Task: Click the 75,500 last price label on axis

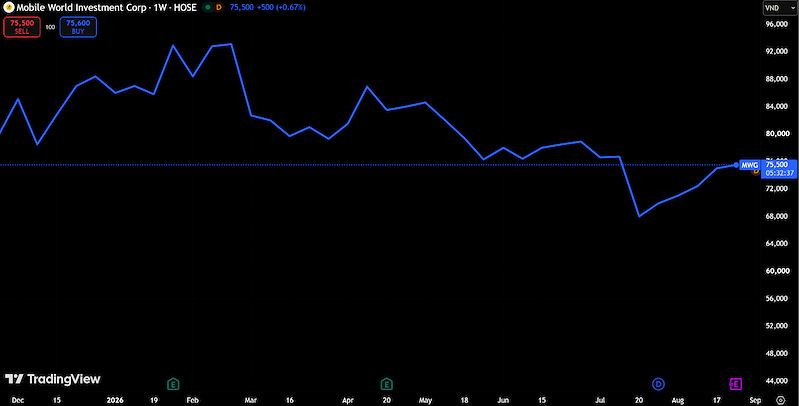Action: tap(777, 165)
